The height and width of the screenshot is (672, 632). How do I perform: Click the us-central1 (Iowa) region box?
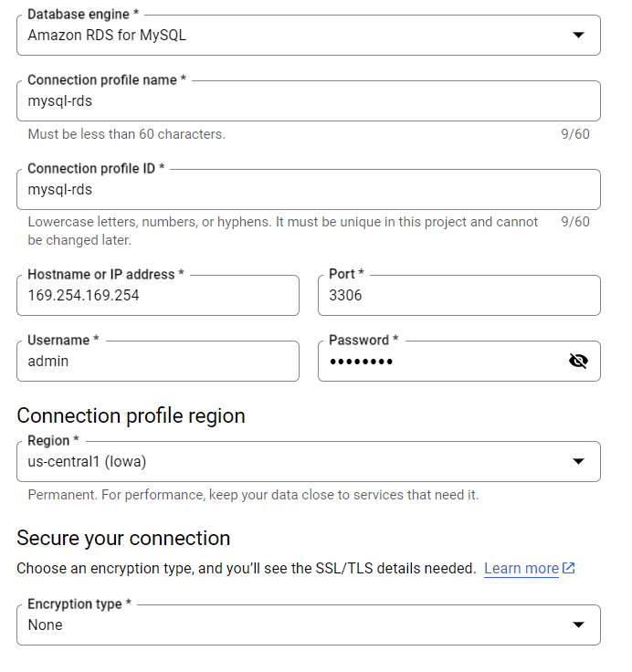click(x=274, y=461)
